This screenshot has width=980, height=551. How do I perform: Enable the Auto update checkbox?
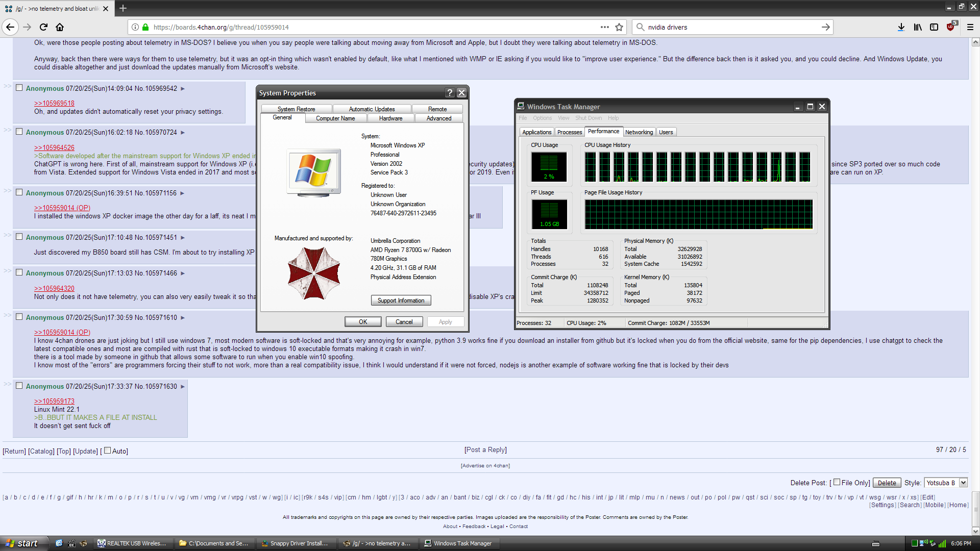107,450
